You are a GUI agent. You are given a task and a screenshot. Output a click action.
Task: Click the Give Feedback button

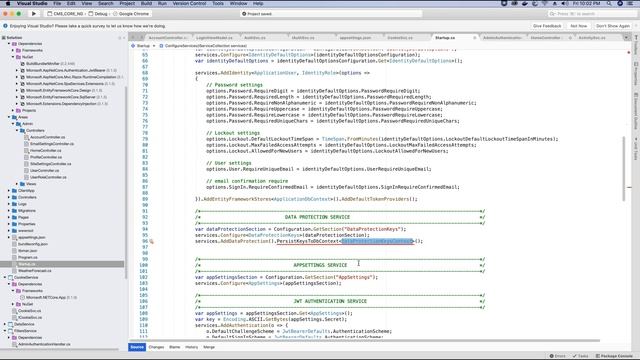coord(547,26)
